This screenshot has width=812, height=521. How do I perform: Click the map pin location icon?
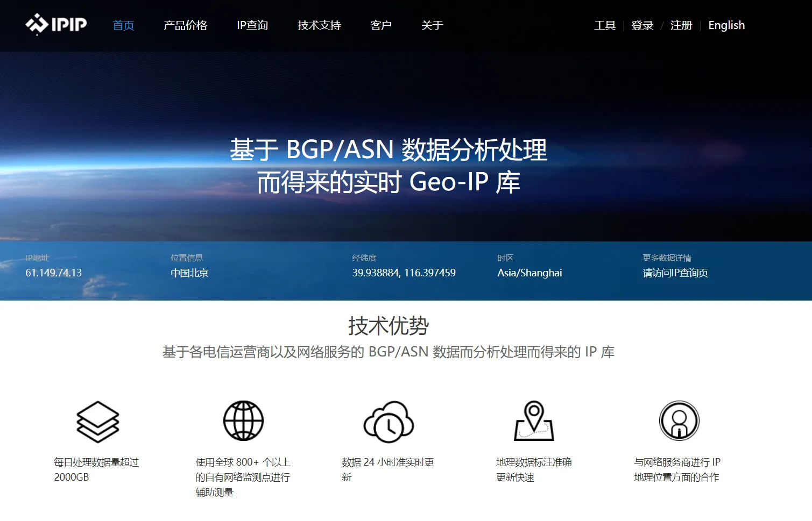pyautogui.click(x=534, y=421)
